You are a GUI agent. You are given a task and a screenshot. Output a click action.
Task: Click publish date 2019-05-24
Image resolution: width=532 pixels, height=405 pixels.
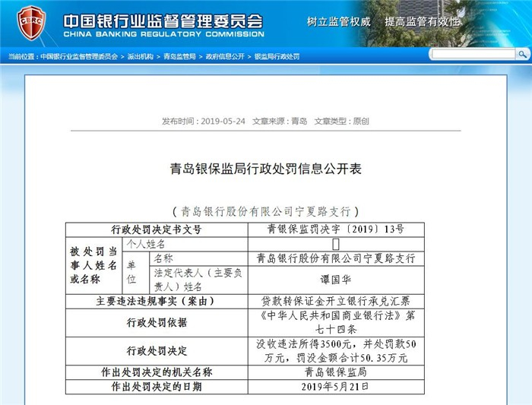tap(223, 121)
